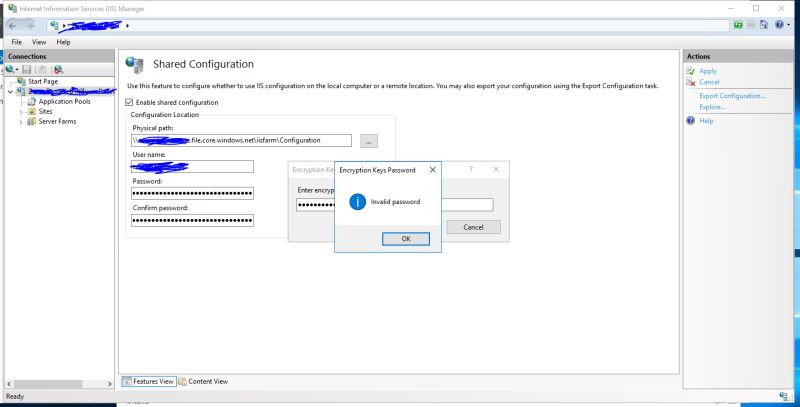Screen dimensions: 800x407
Task: Click the Forward navigation arrow
Action: click(30, 25)
